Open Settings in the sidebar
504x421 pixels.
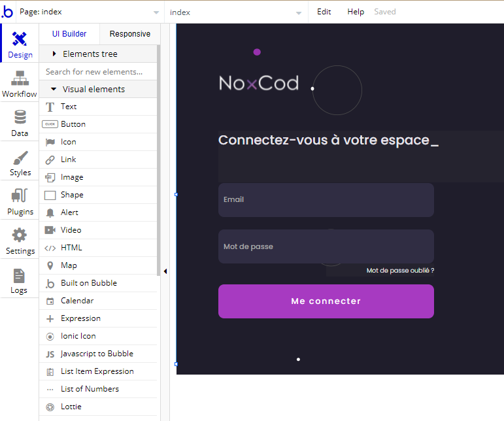(x=20, y=240)
